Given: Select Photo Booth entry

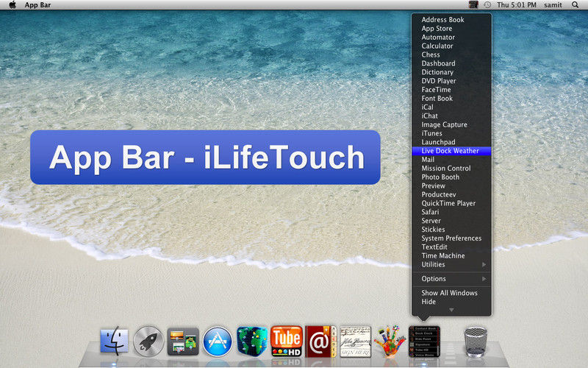Looking at the screenshot, I should pyautogui.click(x=451, y=177).
